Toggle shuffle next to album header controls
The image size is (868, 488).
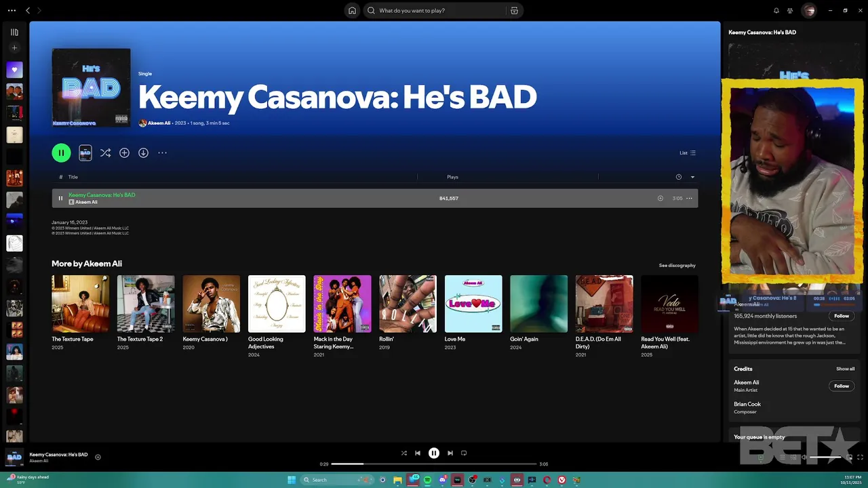[x=105, y=153]
